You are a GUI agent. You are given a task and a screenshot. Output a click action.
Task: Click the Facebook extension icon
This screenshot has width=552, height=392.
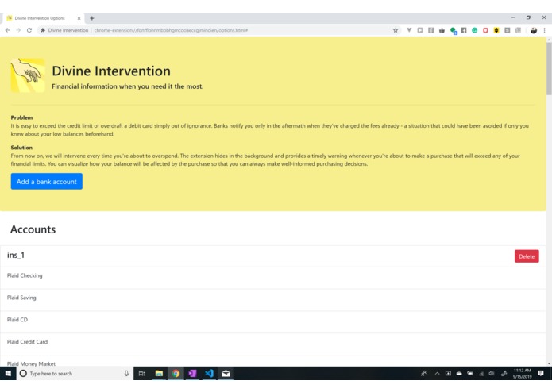click(x=464, y=30)
